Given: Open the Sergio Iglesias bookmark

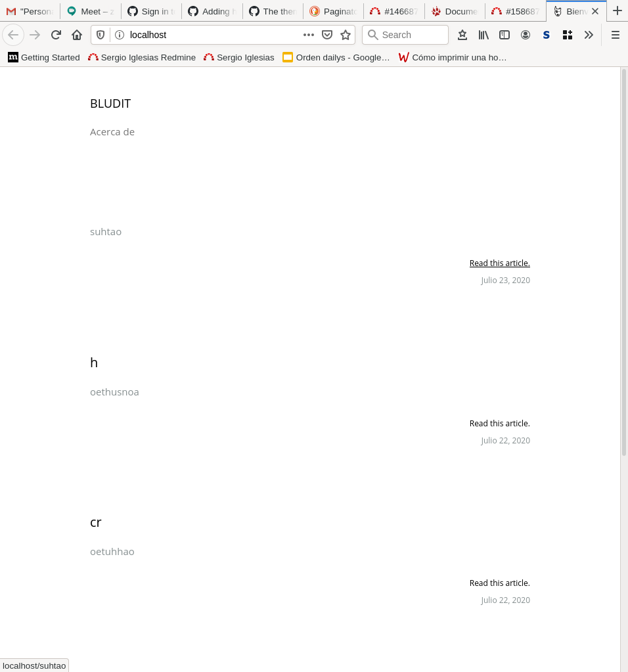Looking at the screenshot, I should coord(239,57).
